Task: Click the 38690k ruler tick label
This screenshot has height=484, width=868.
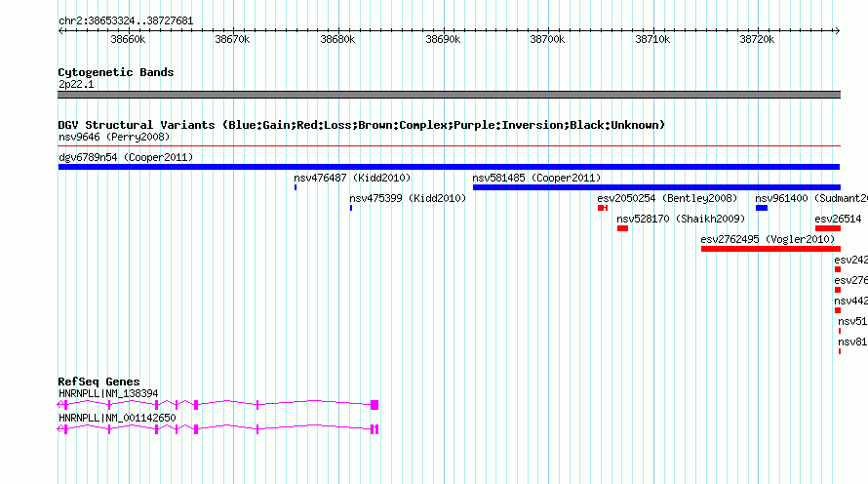Action: click(x=443, y=39)
